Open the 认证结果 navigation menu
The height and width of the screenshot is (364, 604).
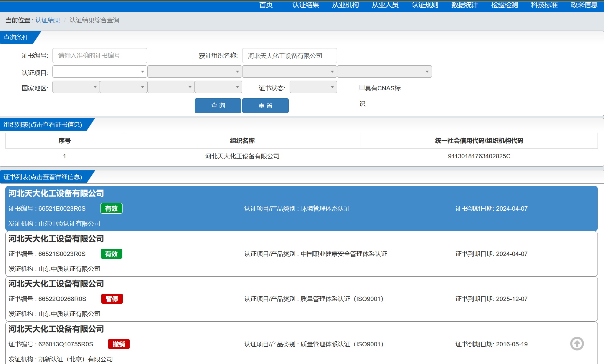coord(306,5)
